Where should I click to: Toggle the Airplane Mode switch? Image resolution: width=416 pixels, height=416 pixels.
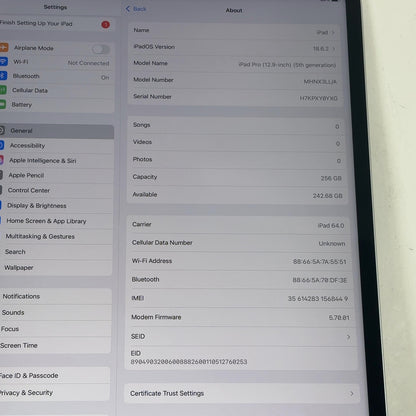pyautogui.click(x=100, y=50)
